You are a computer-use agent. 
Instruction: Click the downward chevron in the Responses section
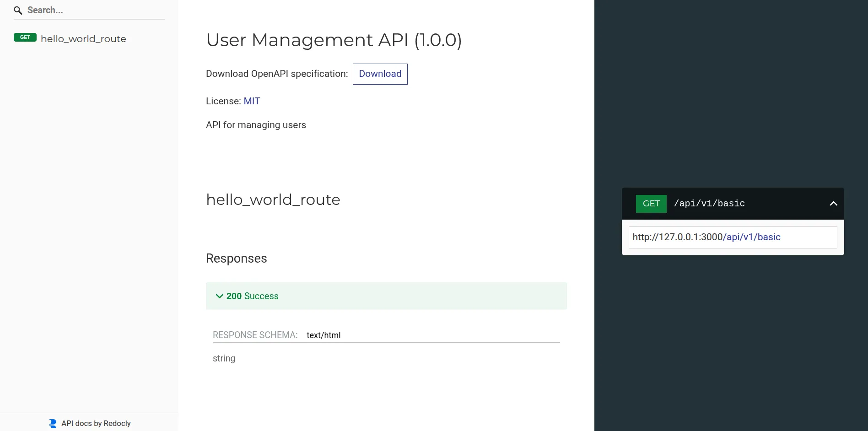tap(219, 296)
